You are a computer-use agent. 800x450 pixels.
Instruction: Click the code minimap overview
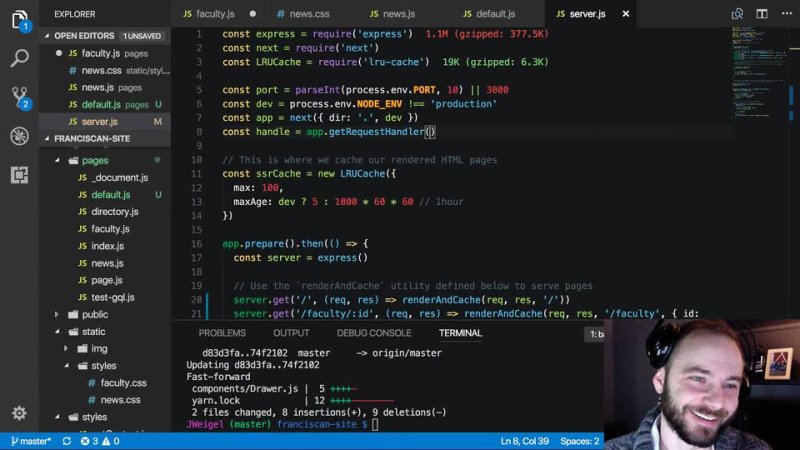[759, 71]
